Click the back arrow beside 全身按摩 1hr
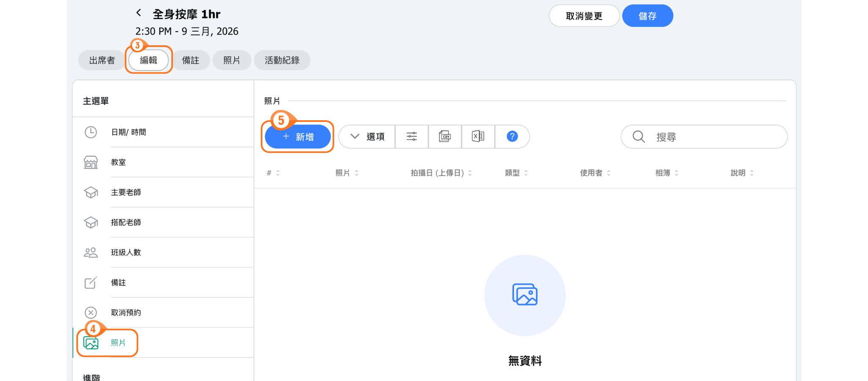868x381 pixels. point(139,13)
